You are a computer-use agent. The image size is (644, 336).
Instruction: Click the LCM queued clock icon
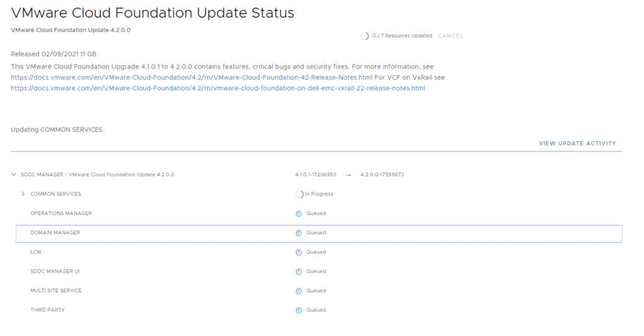[x=299, y=252]
